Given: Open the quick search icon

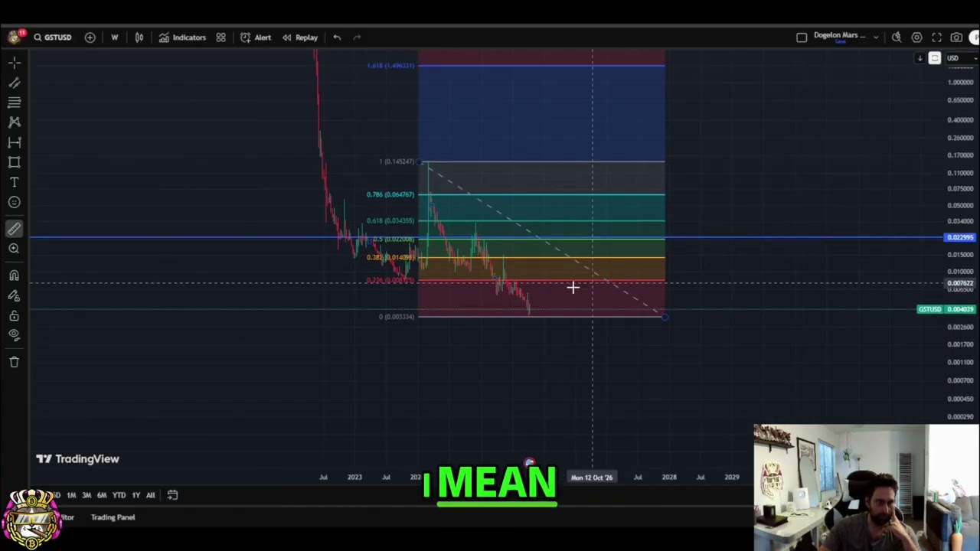Looking at the screenshot, I should coord(897,37).
